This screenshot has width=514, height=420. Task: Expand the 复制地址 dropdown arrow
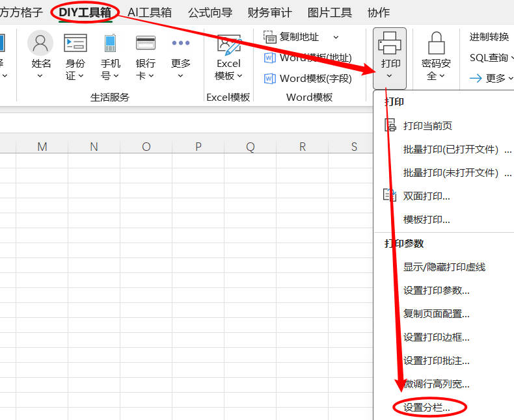(x=336, y=37)
